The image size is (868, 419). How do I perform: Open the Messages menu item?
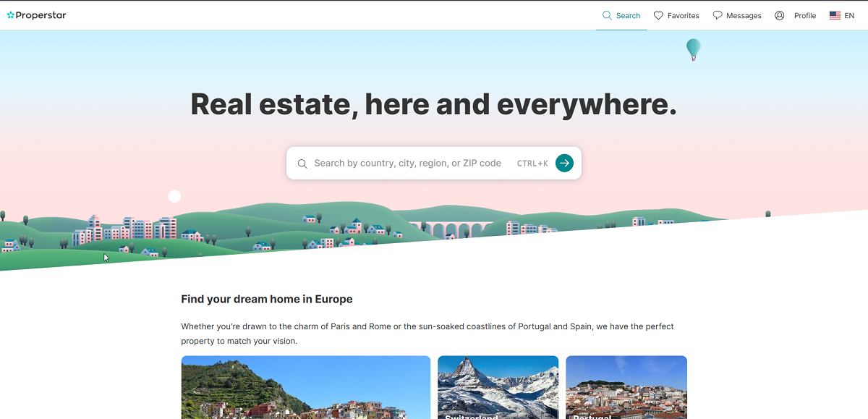[737, 15]
